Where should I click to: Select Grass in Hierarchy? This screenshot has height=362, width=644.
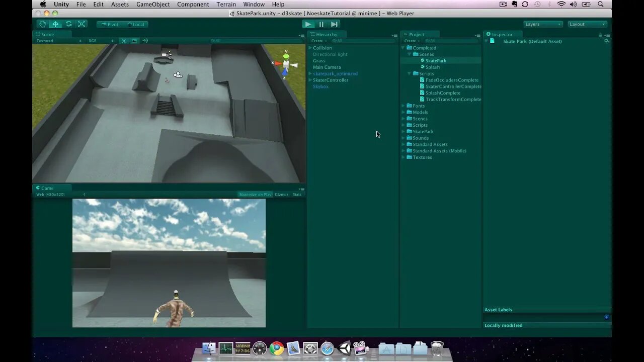pos(319,61)
